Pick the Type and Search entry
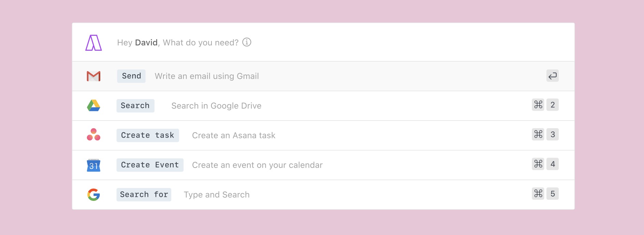This screenshot has width=644, height=235. coord(217,195)
